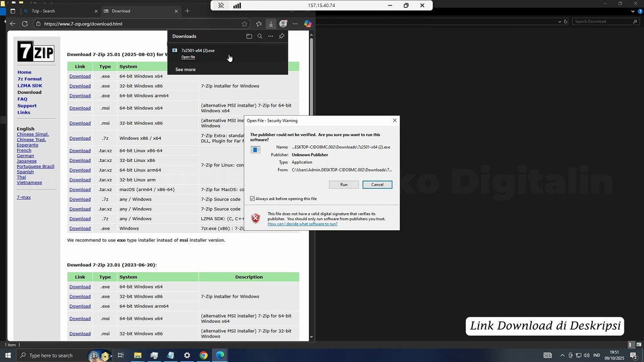Click the browser address bar URL
The height and width of the screenshot is (362, 644).
[83, 24]
